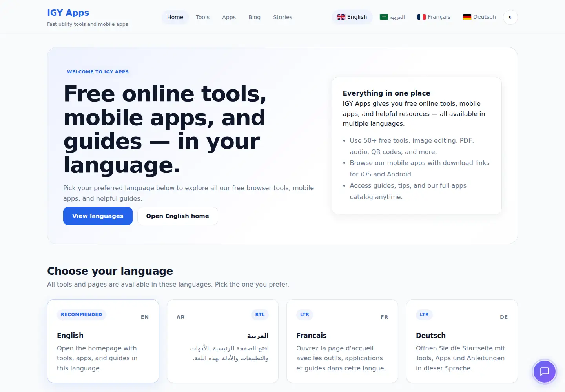Screen dimensions: 565x392
Task: Open the Stories page
Action: tap(282, 17)
